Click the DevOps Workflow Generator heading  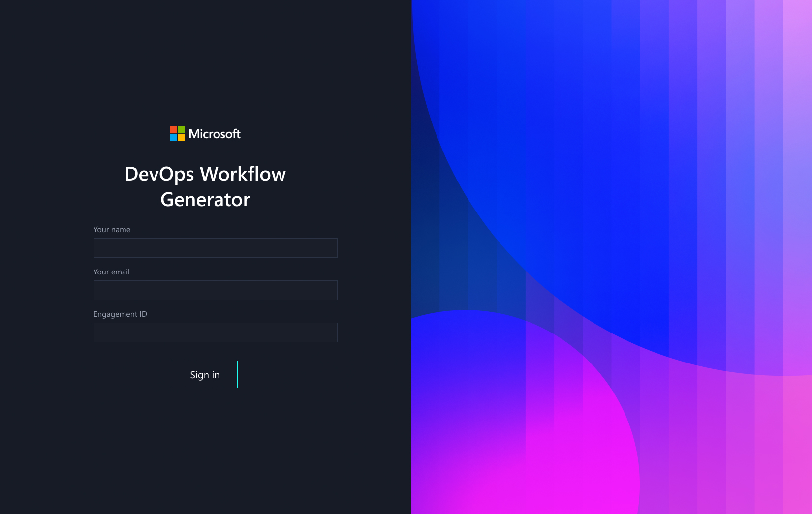coord(205,186)
